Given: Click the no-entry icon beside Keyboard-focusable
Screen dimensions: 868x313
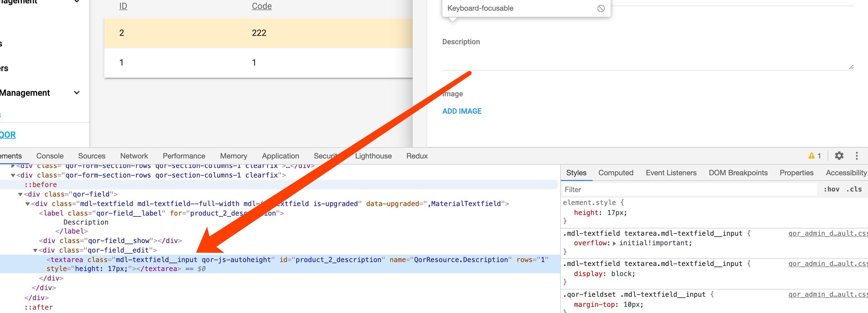Looking at the screenshot, I should tap(601, 8).
